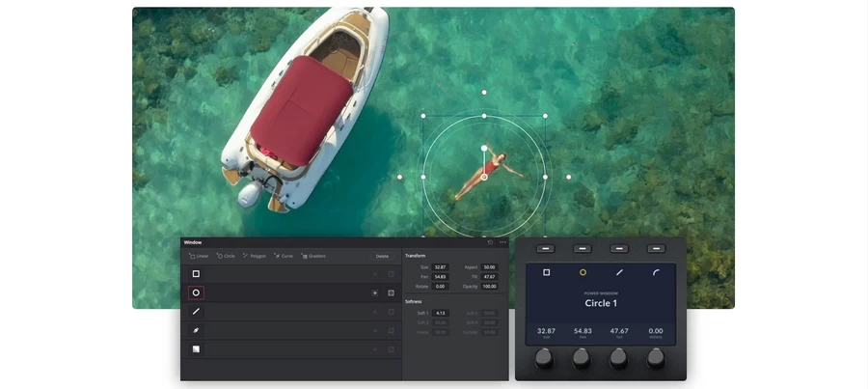Select the square linear window icon in the list
The height and width of the screenshot is (389, 868).
(x=196, y=274)
